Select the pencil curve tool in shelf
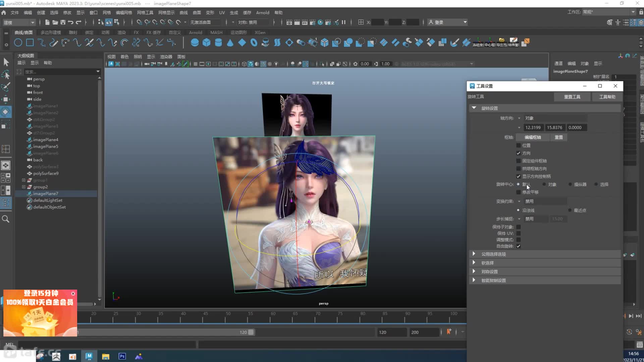The image size is (644, 362). [53, 43]
